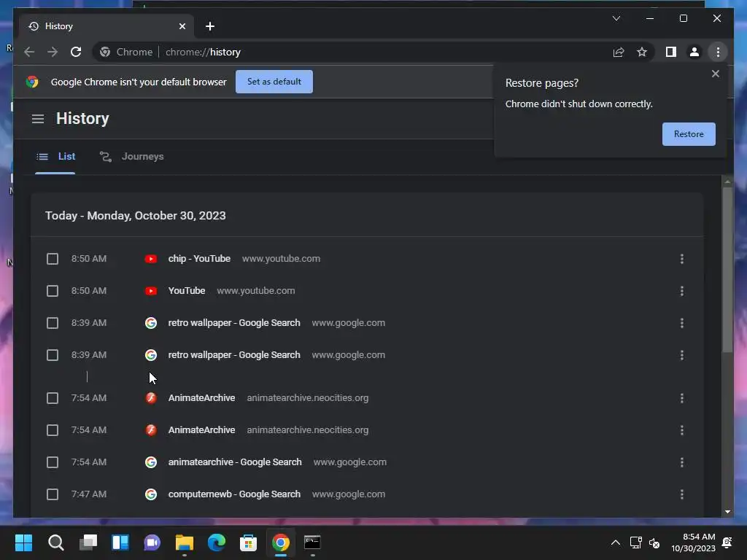Open the Widgets taskbar icon
Image resolution: width=747 pixels, height=560 pixels.
[x=120, y=542]
